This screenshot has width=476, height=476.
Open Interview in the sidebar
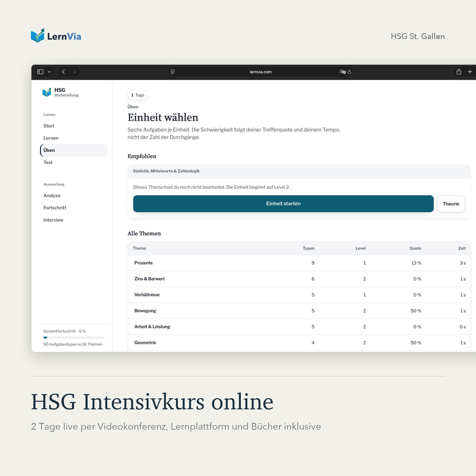[x=53, y=220]
